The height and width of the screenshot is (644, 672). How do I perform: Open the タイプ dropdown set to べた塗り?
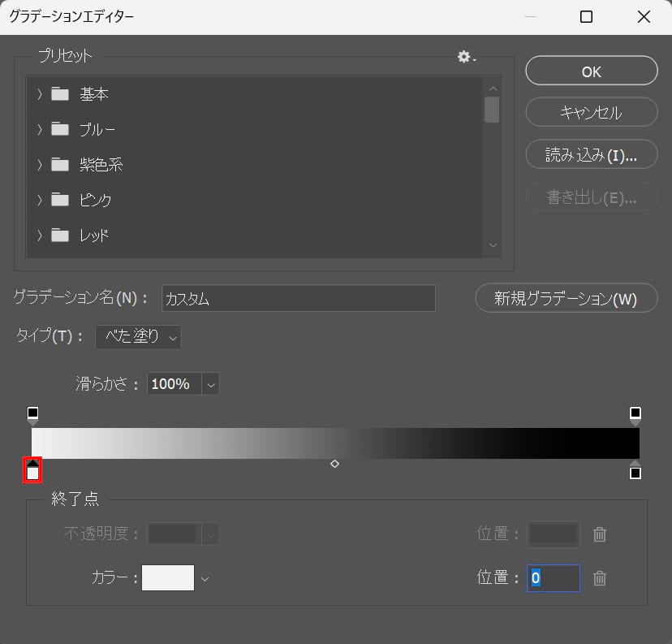138,336
